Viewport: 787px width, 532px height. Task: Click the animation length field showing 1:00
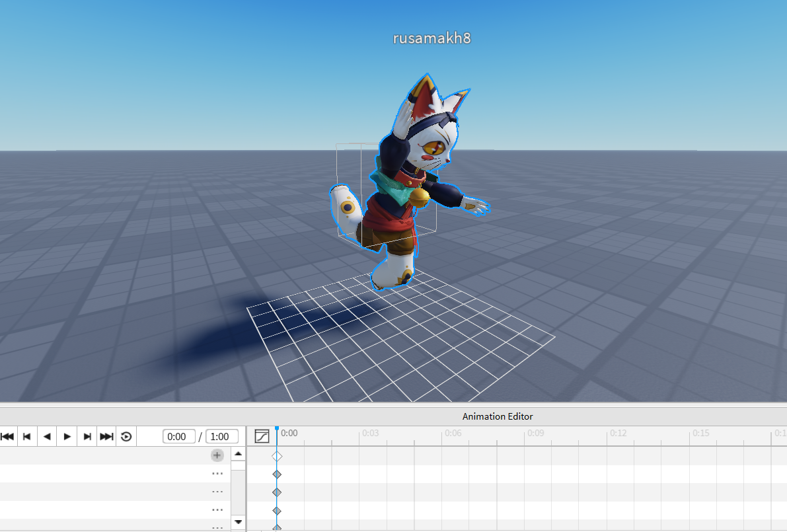222,437
